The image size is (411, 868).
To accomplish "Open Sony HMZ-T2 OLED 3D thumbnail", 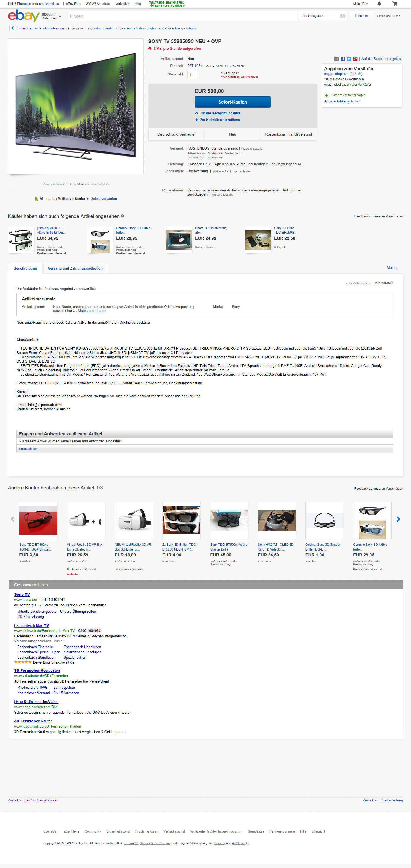I will (x=277, y=520).
